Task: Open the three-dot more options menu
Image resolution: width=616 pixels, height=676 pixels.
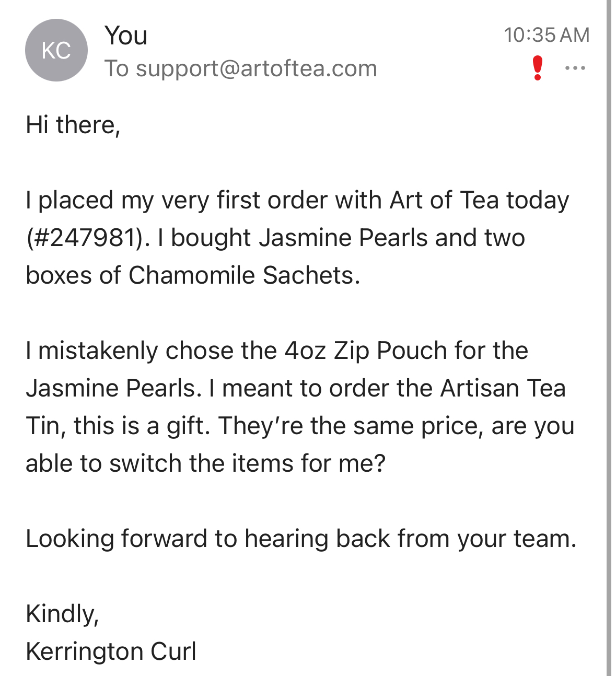Action: click(575, 68)
